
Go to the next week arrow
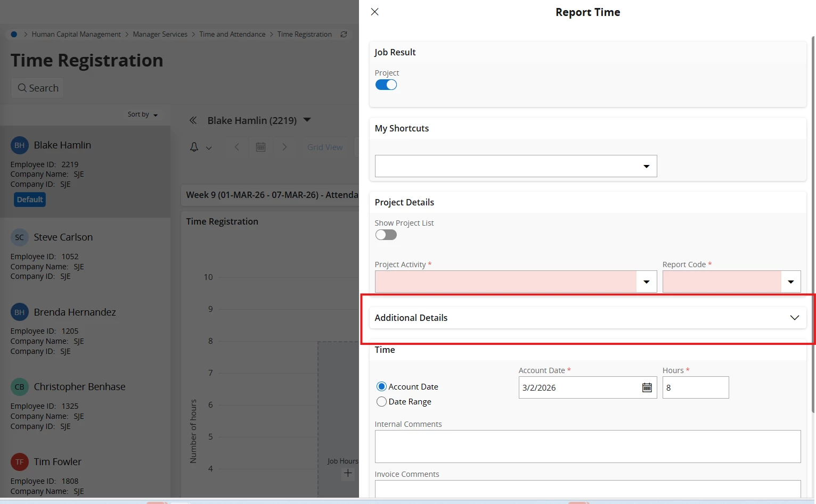284,147
